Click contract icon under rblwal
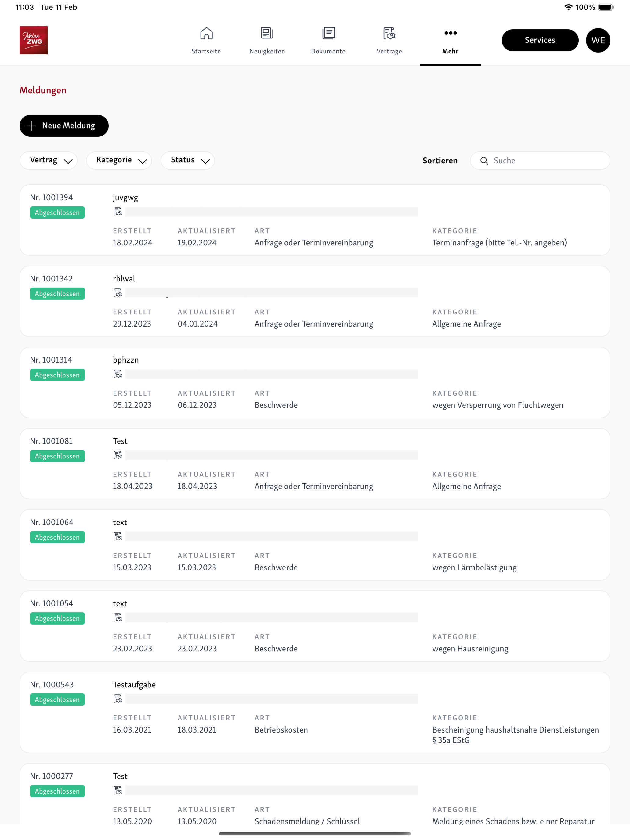The width and height of the screenshot is (630, 840). tap(118, 293)
